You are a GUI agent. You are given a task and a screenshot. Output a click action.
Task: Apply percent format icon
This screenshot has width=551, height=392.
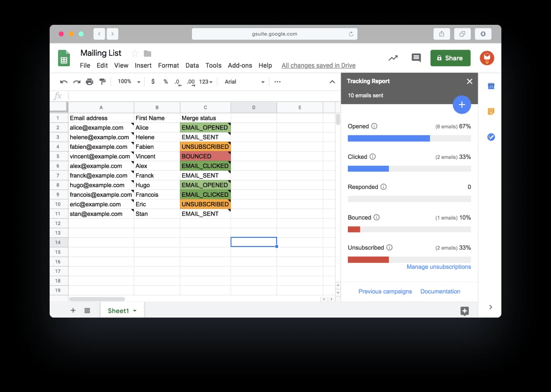(165, 81)
